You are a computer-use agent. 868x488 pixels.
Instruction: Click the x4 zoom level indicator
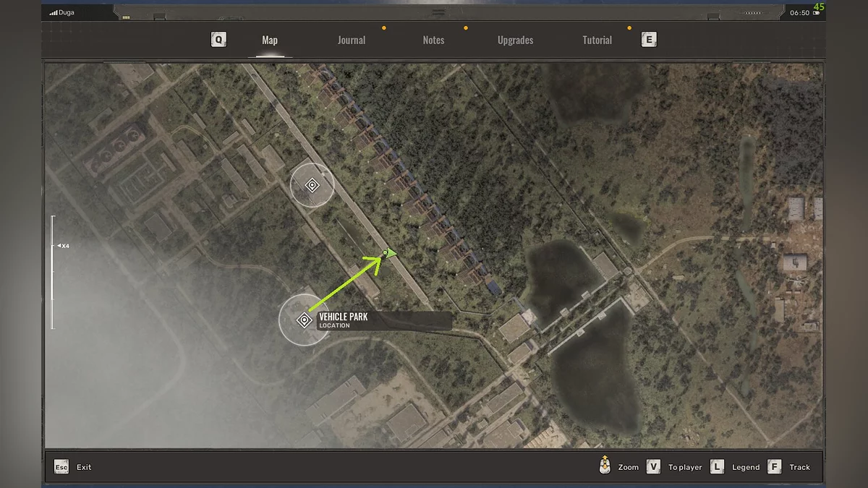coord(63,246)
